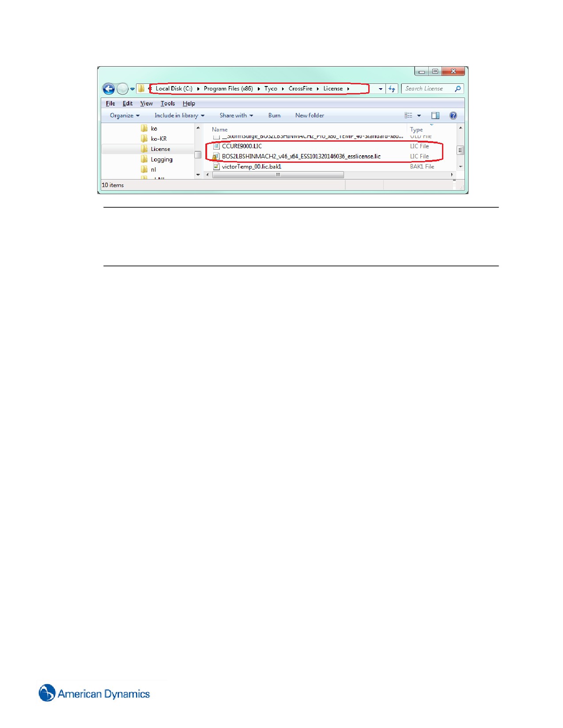Viewport: 563px width, 728px height.
Task: Open the View menu
Action: (x=147, y=104)
